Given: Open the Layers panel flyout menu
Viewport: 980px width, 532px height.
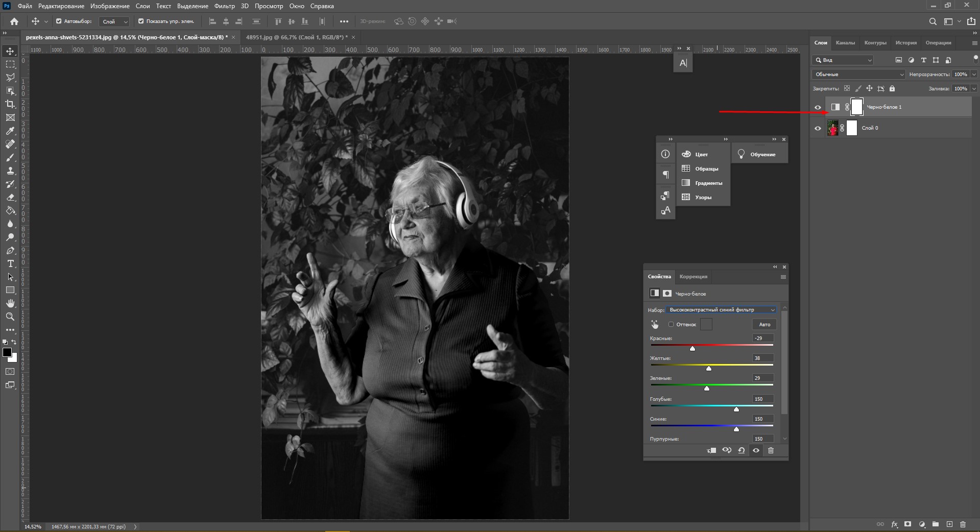Looking at the screenshot, I should click(975, 43).
